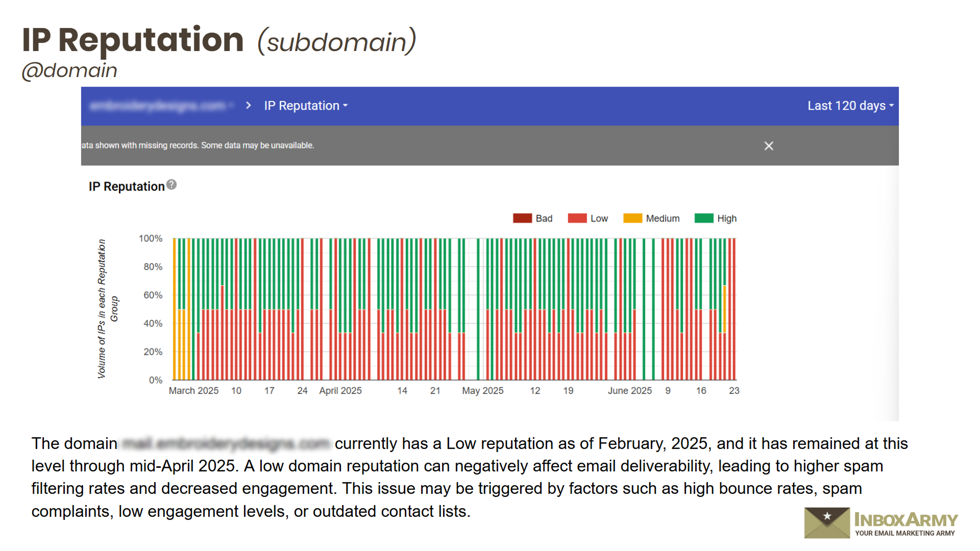Select the May 2025 axis label
980x551 pixels.
(x=482, y=390)
